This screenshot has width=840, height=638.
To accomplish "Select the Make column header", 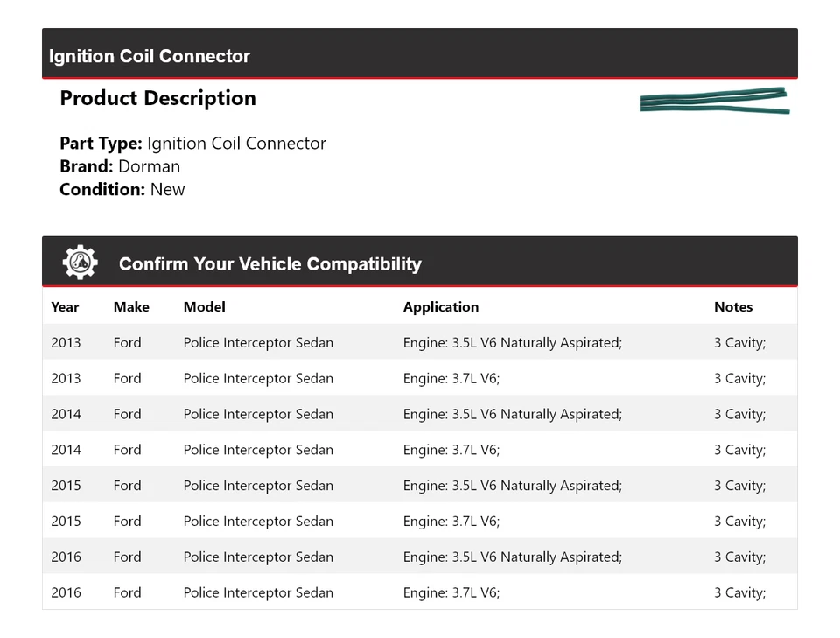I will (131, 307).
